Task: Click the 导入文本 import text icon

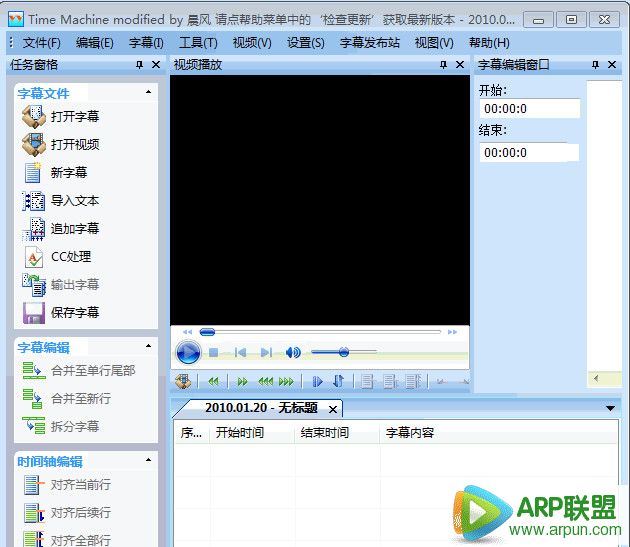Action: (x=34, y=201)
